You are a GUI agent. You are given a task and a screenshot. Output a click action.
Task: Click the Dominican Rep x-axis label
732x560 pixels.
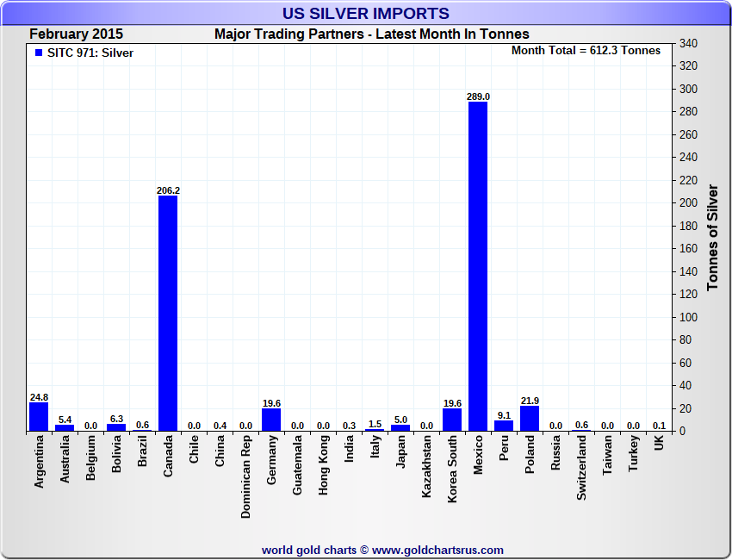pyautogui.click(x=246, y=476)
